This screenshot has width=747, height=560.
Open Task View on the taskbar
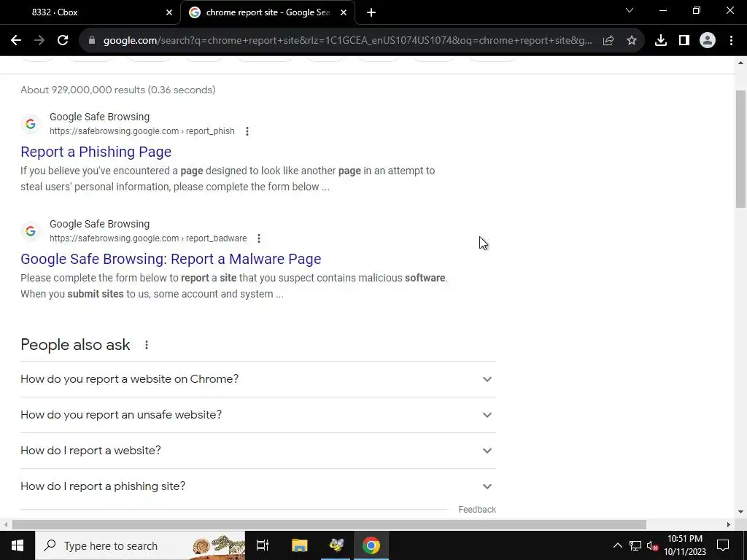pos(263,545)
